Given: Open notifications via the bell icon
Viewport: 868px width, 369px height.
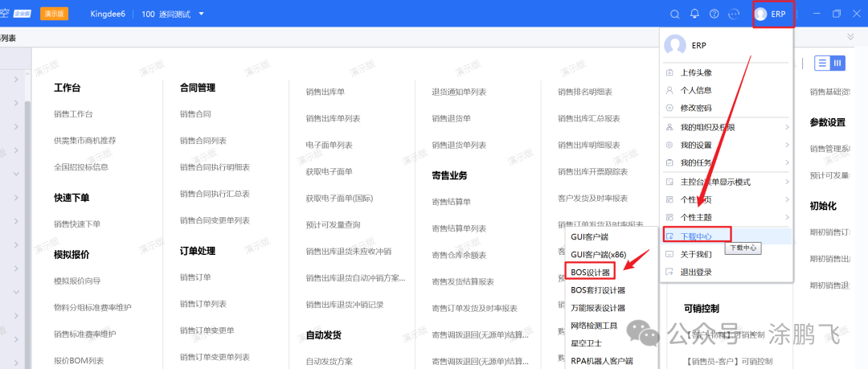Looking at the screenshot, I should (694, 14).
